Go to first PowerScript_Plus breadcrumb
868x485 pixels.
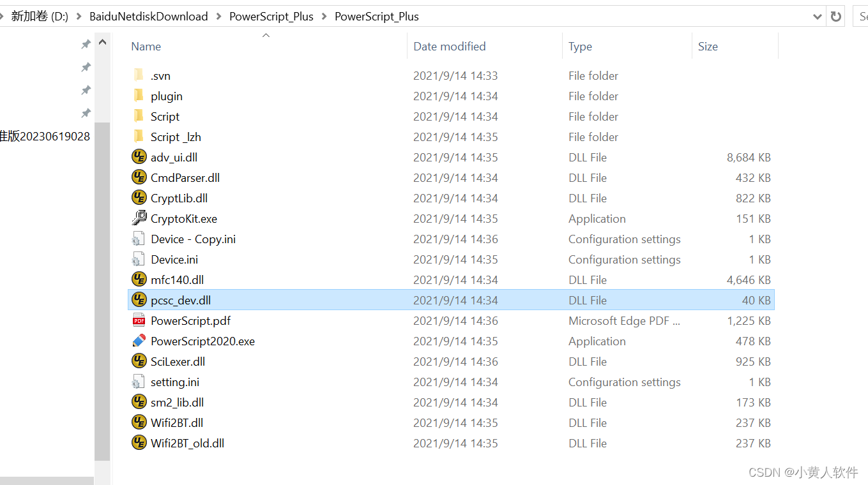[x=271, y=17]
